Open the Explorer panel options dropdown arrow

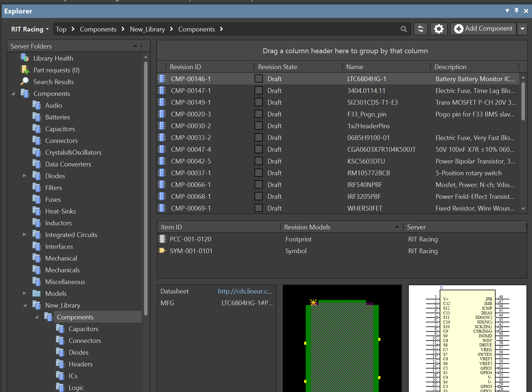[507, 11]
